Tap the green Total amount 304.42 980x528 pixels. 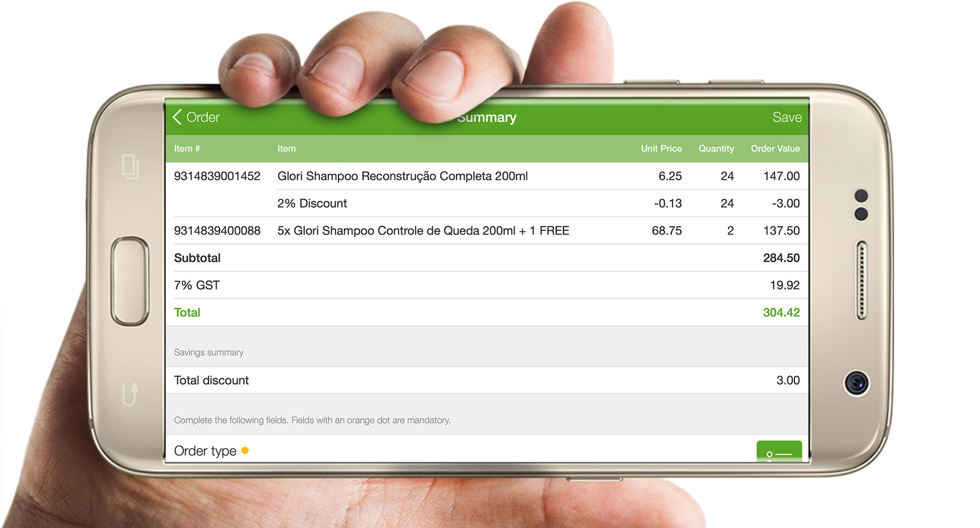781,312
